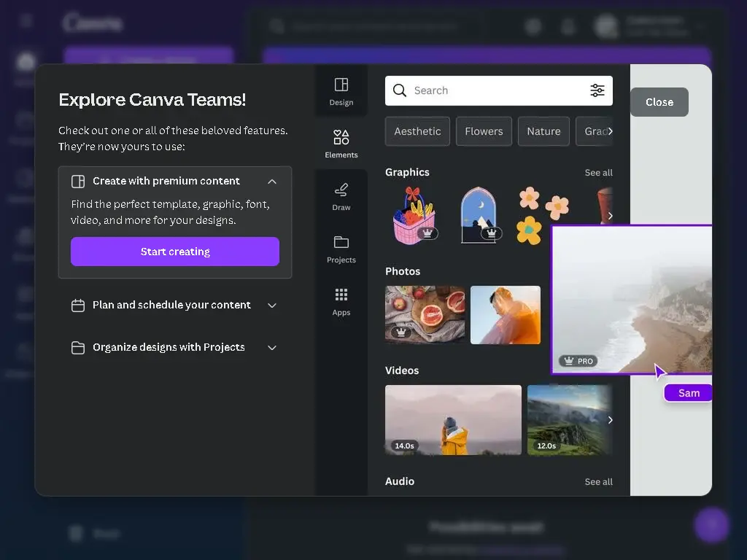Image resolution: width=747 pixels, height=560 pixels.
Task: Expand Plan and schedule your content
Action: (x=272, y=306)
